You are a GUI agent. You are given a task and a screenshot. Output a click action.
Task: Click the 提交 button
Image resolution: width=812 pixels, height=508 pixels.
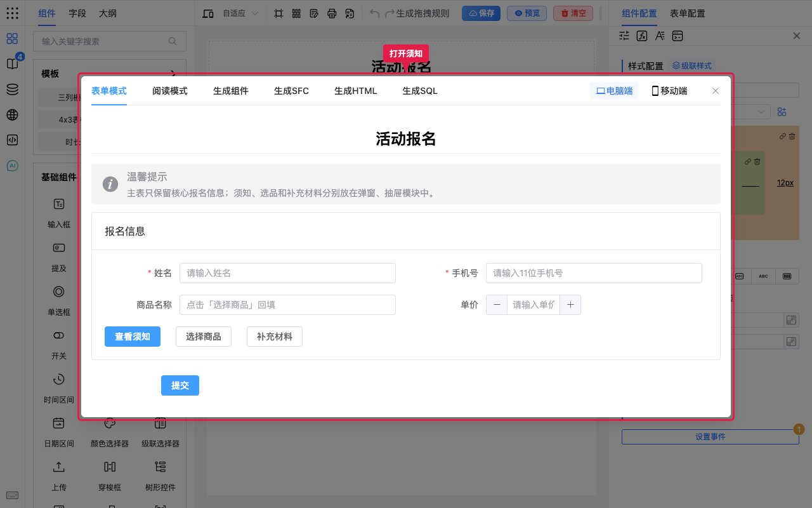click(180, 385)
